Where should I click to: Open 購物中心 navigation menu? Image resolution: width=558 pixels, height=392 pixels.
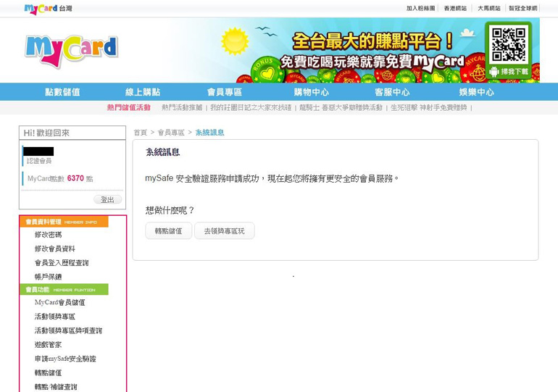tap(312, 92)
